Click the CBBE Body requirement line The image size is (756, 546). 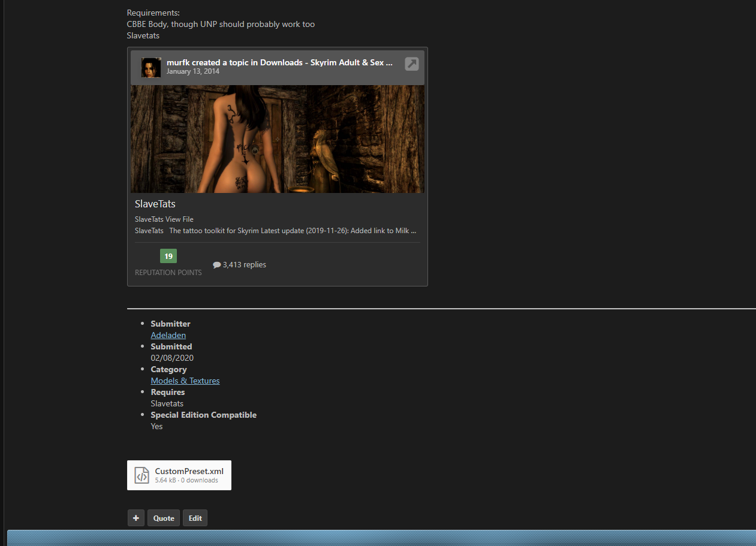click(221, 25)
